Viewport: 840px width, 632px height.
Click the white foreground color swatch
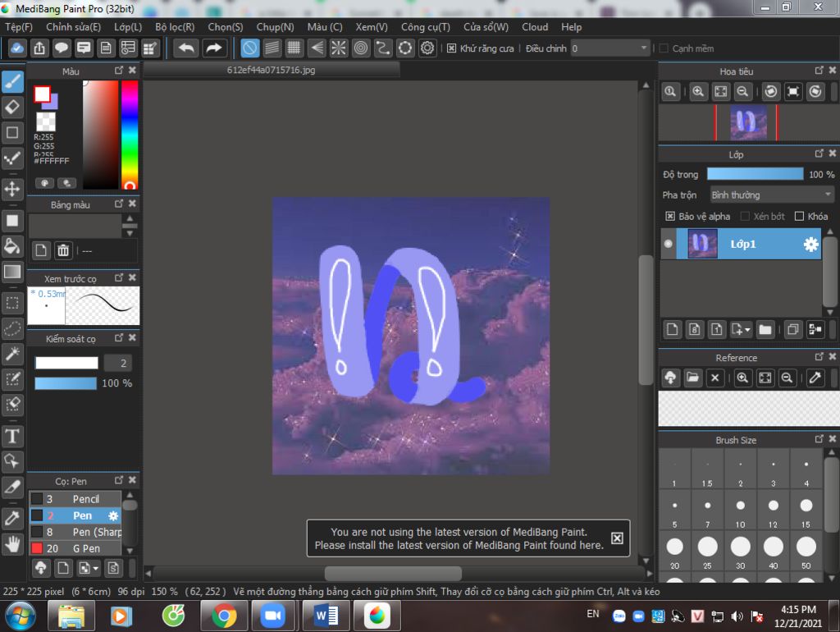pos(43,94)
